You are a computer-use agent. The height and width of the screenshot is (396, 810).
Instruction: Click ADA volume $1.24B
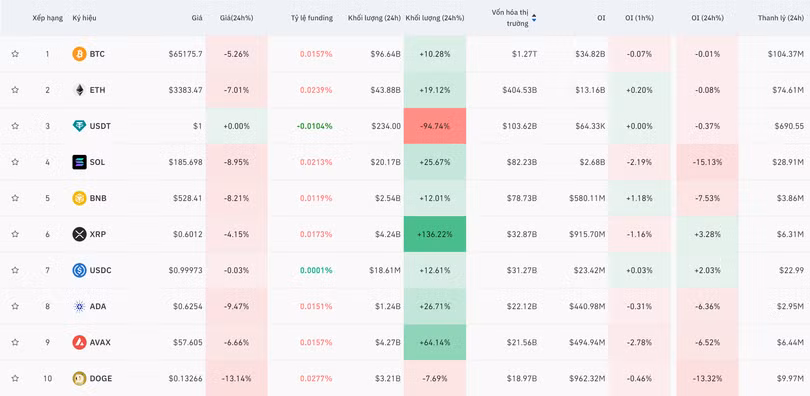388,306
